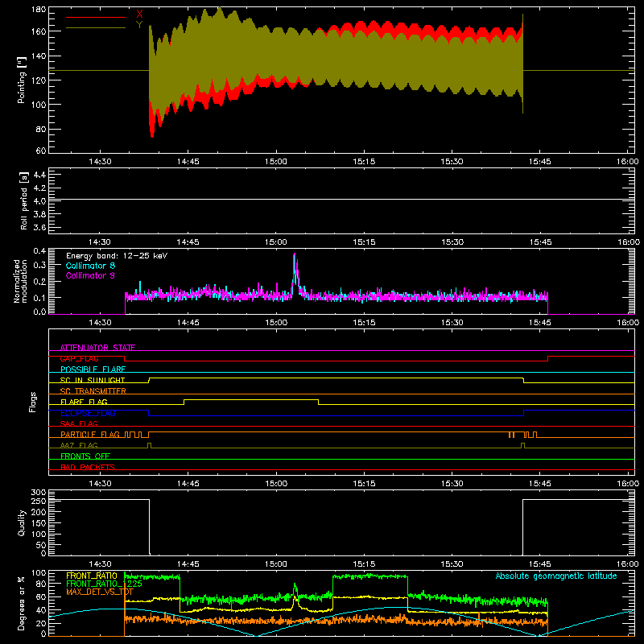Select the SC_IN_SUNLIGHT flag label

93,380
